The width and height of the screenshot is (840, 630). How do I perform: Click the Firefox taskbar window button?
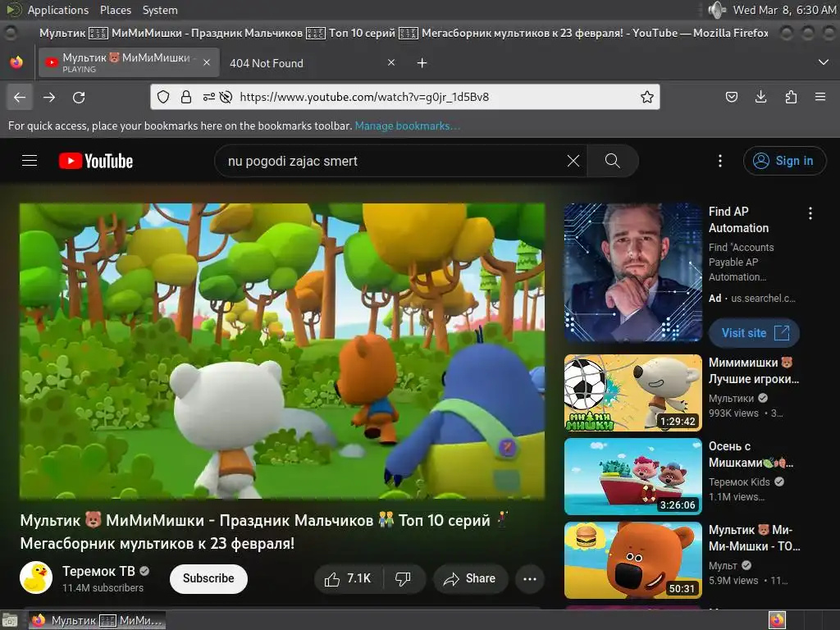tap(97, 620)
